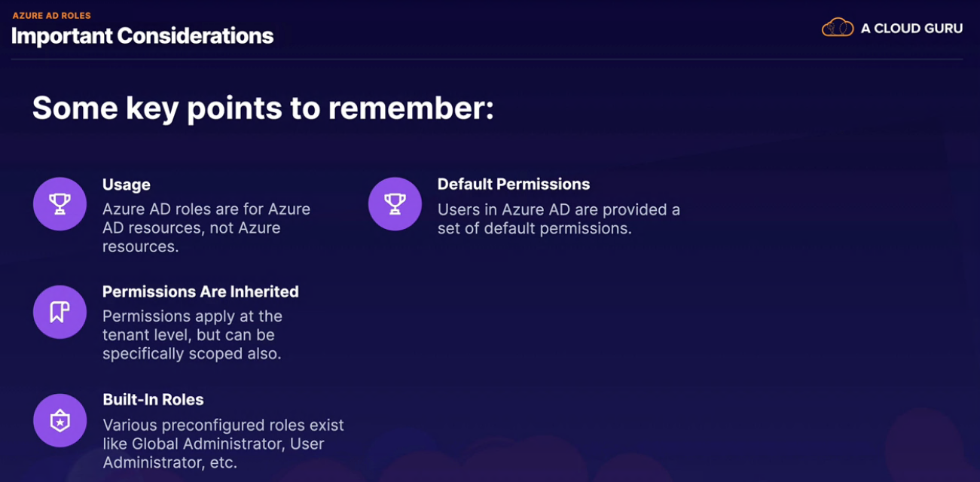Select the shield star icon for Built-In Roles
This screenshot has height=482, width=980.
pos(60,420)
